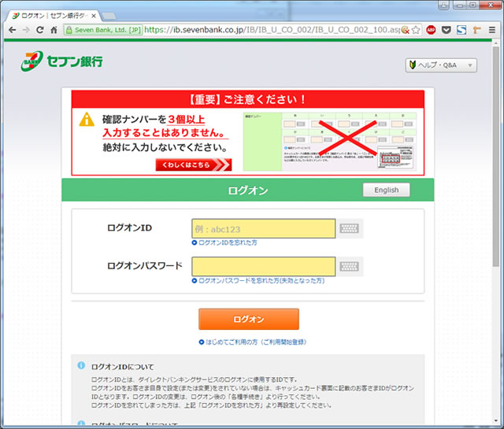This screenshot has width=504, height=429.
Task: Click the blue S extension icon
Action: (x=461, y=30)
